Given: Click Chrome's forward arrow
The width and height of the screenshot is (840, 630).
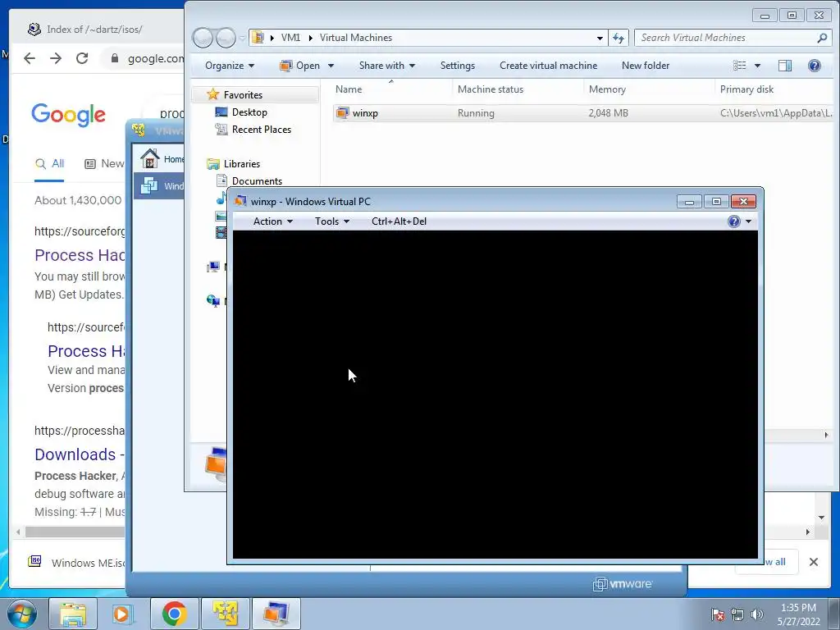Looking at the screenshot, I should [56, 58].
